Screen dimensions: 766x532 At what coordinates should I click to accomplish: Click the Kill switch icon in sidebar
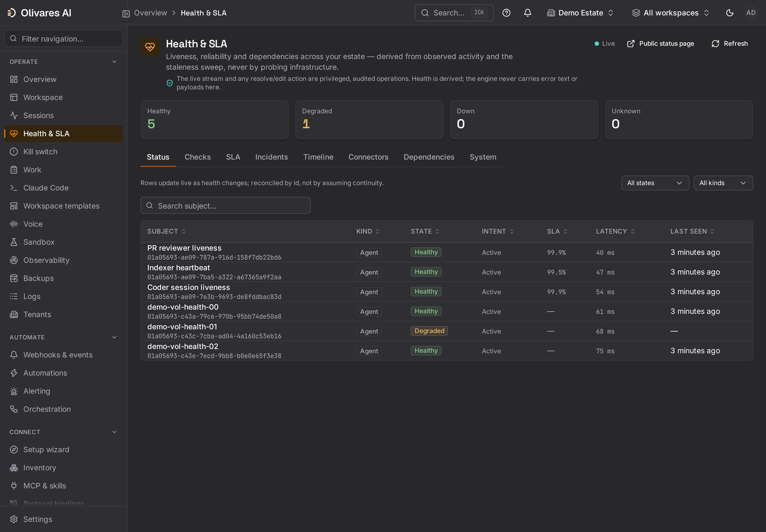pos(14,152)
